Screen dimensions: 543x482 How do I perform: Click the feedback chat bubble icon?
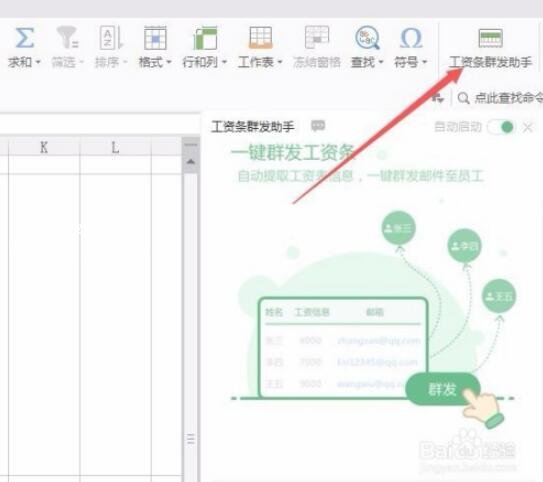[x=318, y=125]
